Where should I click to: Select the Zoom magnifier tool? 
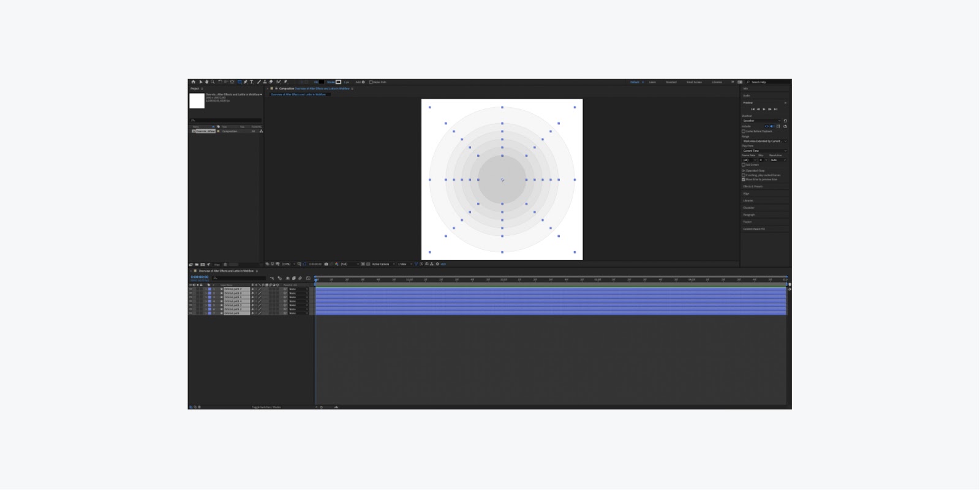pyautogui.click(x=213, y=82)
